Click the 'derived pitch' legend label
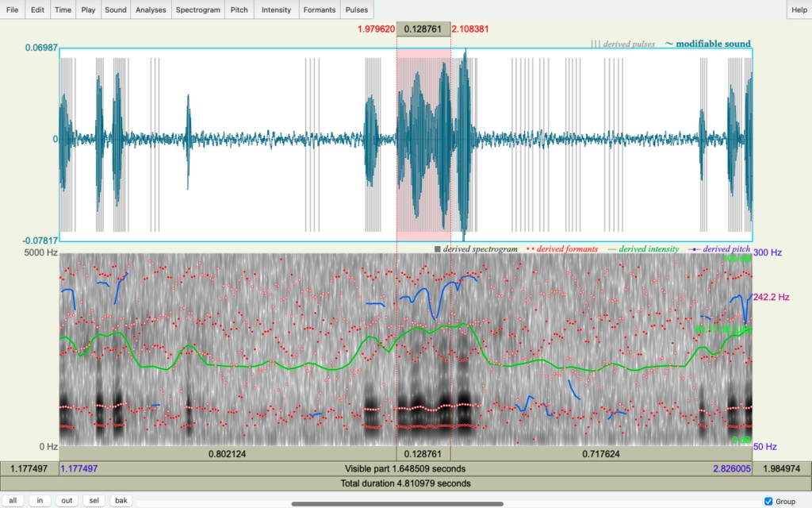This screenshot has width=812, height=508. coord(726,249)
